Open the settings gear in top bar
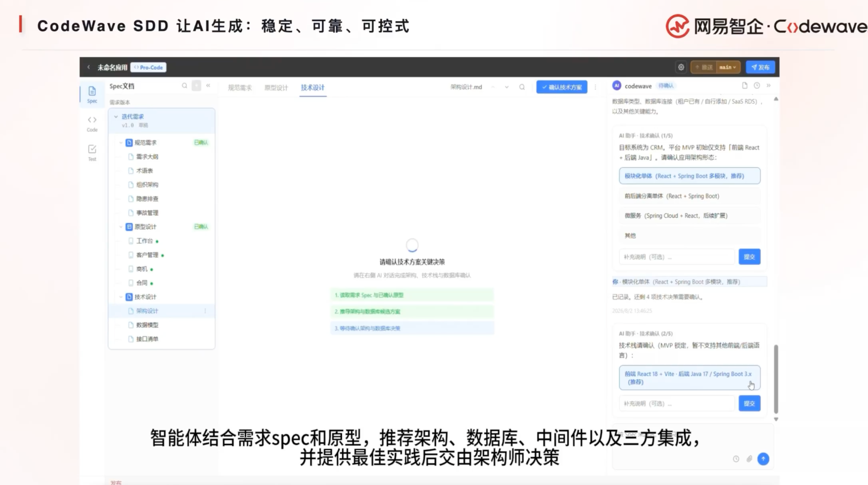Image resolution: width=868 pixels, height=485 pixels. (x=681, y=67)
